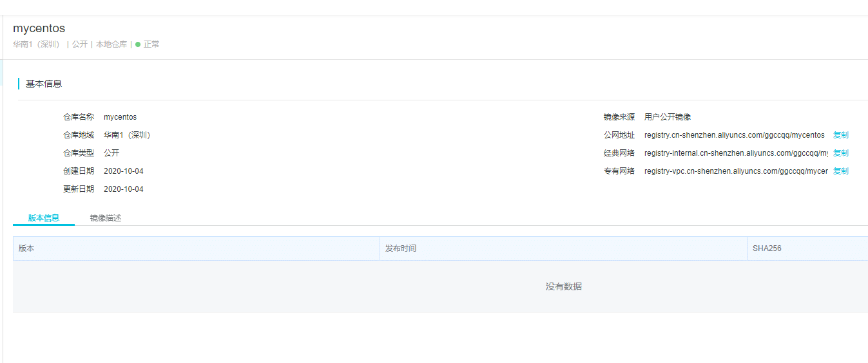Copy the 公网地址 registry address
This screenshot has width=868, height=363.
point(840,135)
